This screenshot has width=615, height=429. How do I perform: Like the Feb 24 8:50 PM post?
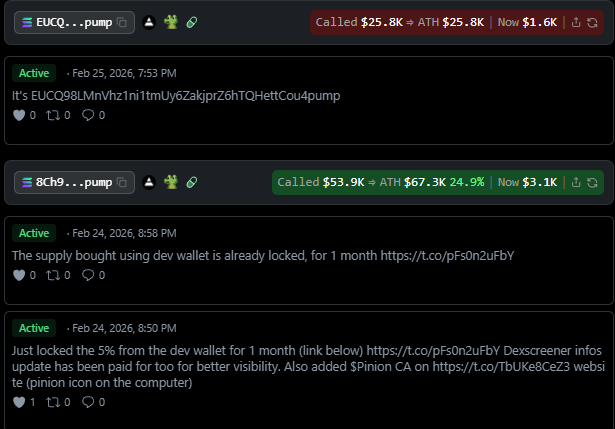pyautogui.click(x=19, y=402)
